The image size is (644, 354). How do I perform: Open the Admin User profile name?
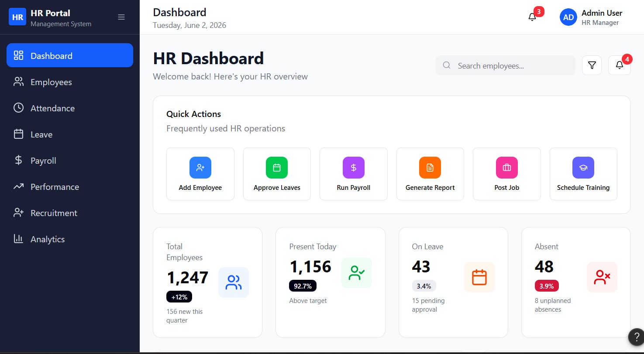602,13
